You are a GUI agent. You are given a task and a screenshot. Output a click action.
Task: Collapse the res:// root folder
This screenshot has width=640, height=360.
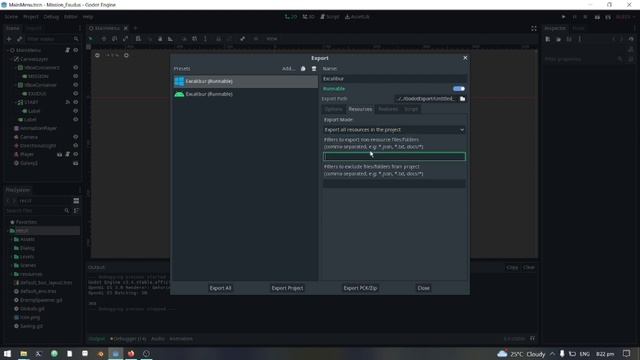click(7, 231)
